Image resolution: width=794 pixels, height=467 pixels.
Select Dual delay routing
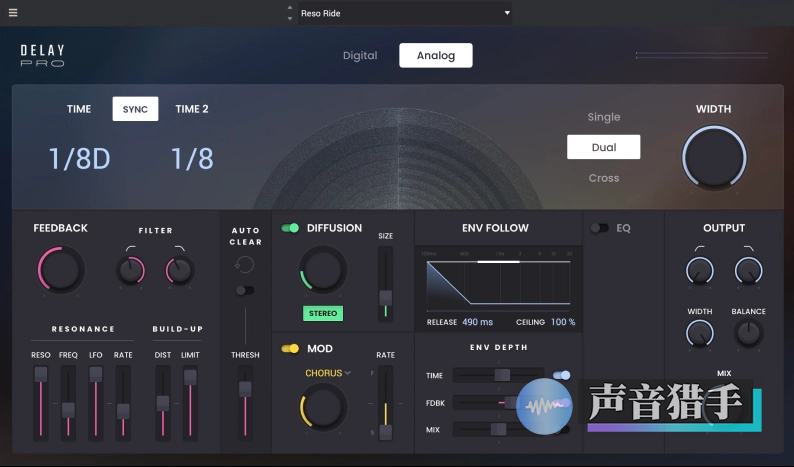coord(604,147)
